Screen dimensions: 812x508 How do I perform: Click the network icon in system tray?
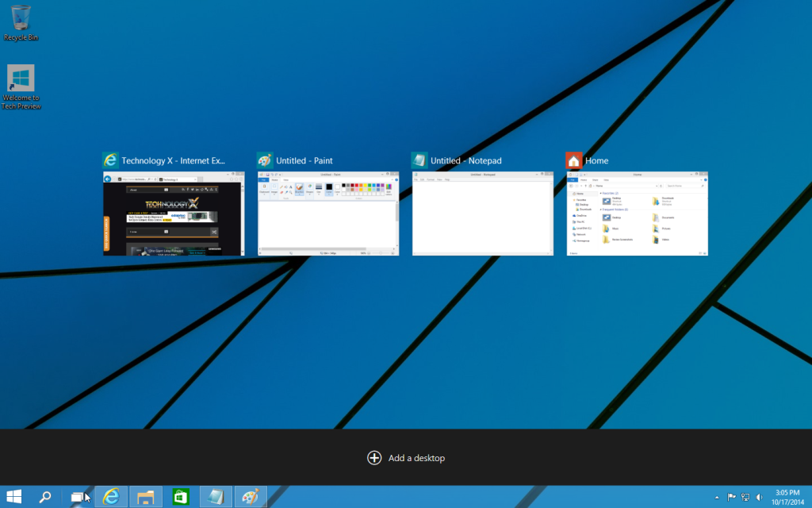[745, 498]
